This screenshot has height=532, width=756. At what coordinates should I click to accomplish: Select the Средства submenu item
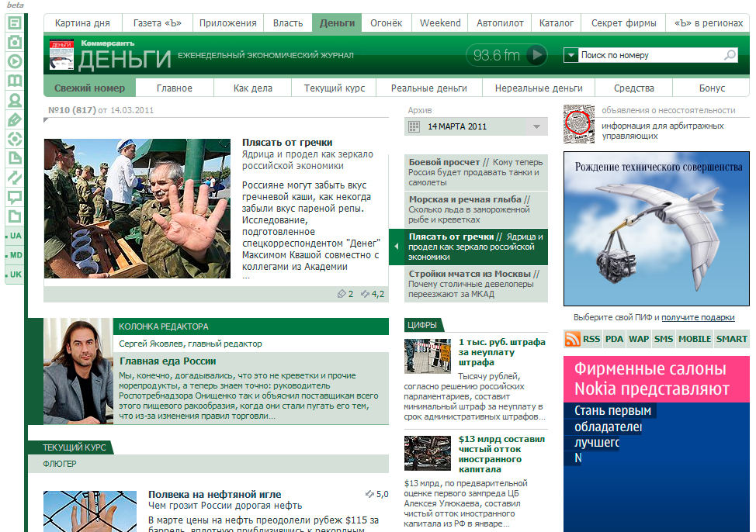pyautogui.click(x=634, y=88)
